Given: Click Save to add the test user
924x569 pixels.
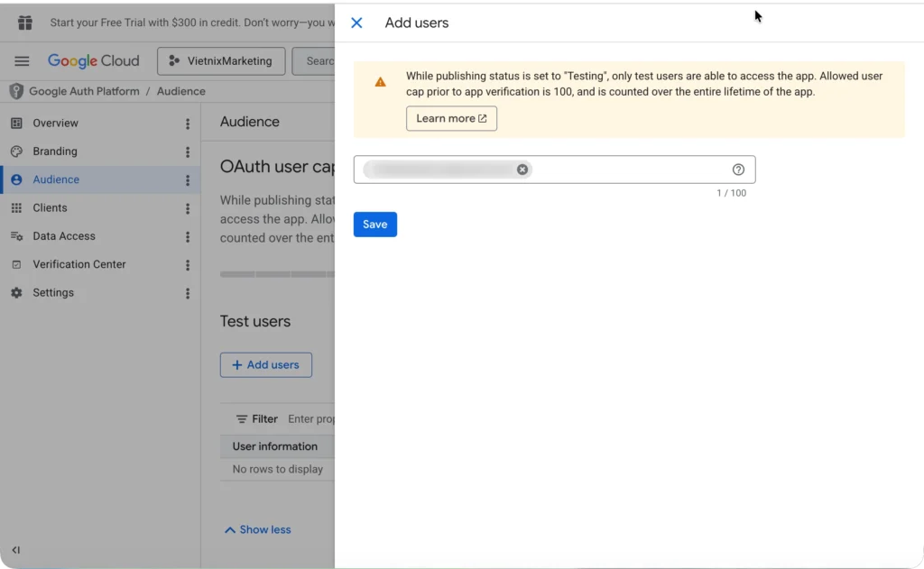Looking at the screenshot, I should pos(374,224).
